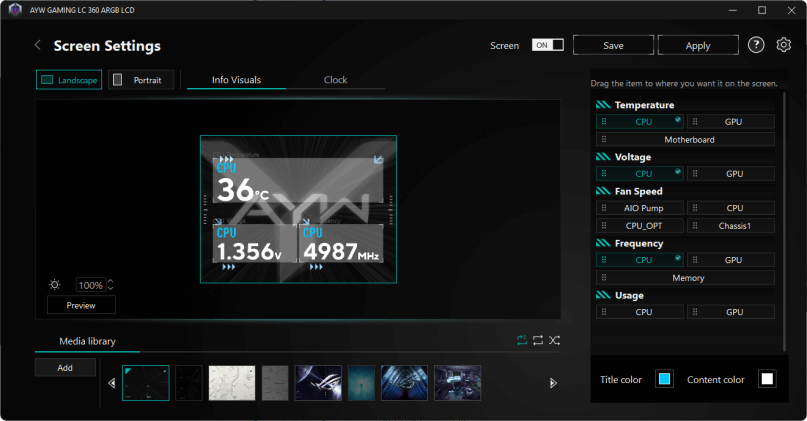The height and width of the screenshot is (421, 807).
Task: Click the sensor list vertical scrollbar
Action: [784, 221]
